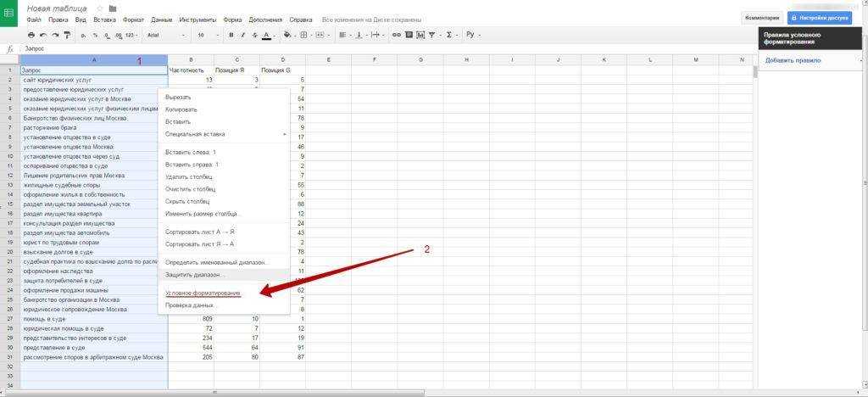Open the Файл menu
The width and height of the screenshot is (868, 397).
coord(34,20)
